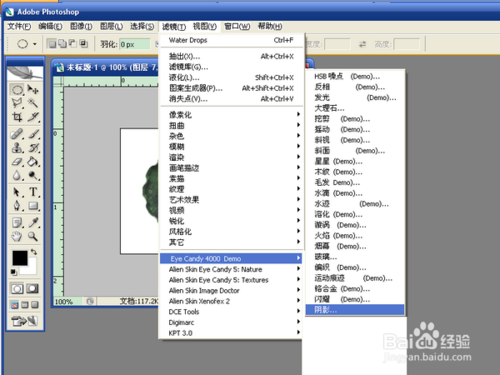500x375 pixels.
Task: Choose 阴影... from Eye Candy submenu
Action: [x=355, y=310]
